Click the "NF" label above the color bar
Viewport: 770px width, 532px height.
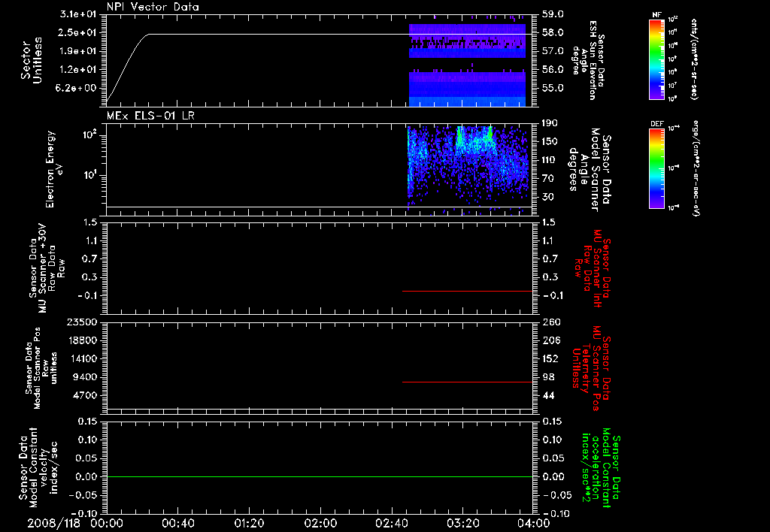tap(657, 15)
